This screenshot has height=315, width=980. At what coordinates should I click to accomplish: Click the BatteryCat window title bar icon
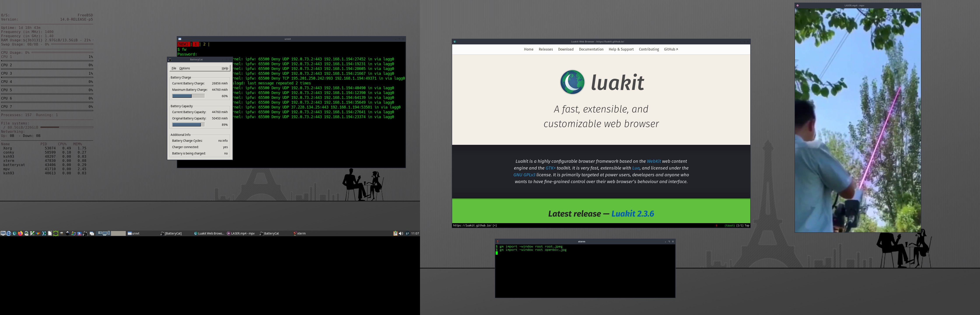coord(170,59)
